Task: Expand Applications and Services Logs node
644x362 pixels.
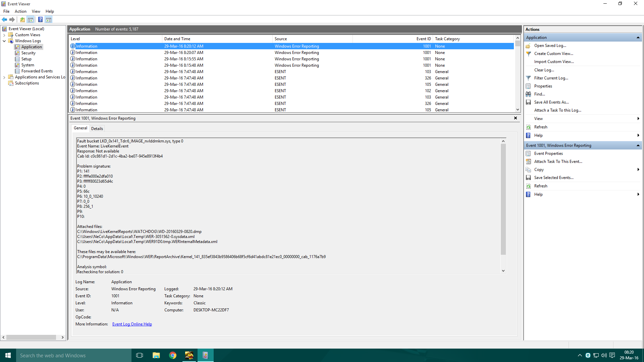Action: point(4,77)
